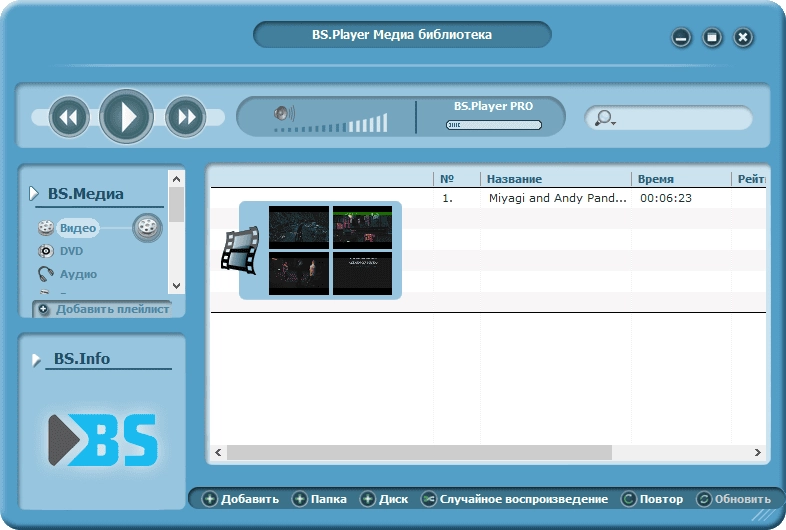Click the Диск button to add a disc

[384, 499]
